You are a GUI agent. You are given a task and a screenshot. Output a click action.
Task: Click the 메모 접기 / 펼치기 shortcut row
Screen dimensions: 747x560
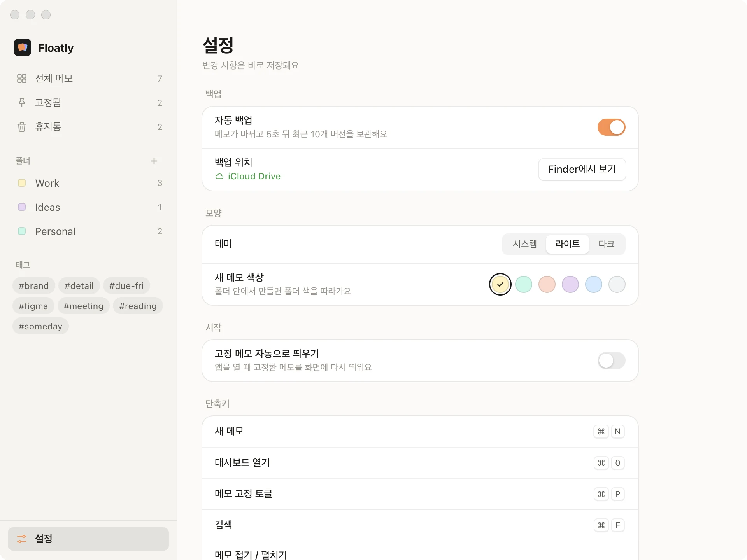pyautogui.click(x=420, y=551)
